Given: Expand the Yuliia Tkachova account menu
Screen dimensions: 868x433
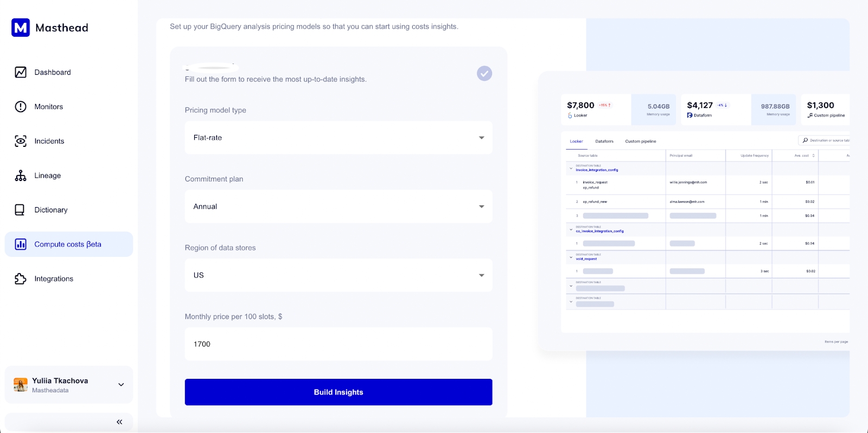Looking at the screenshot, I should [121, 385].
